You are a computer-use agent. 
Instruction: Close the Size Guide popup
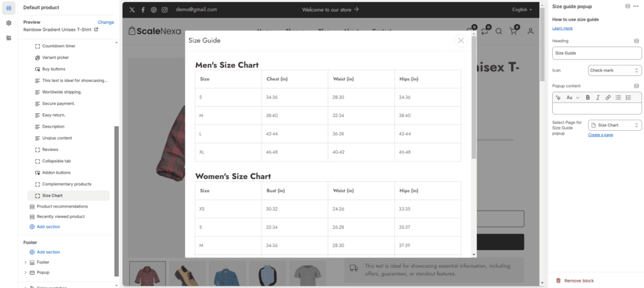tap(461, 40)
